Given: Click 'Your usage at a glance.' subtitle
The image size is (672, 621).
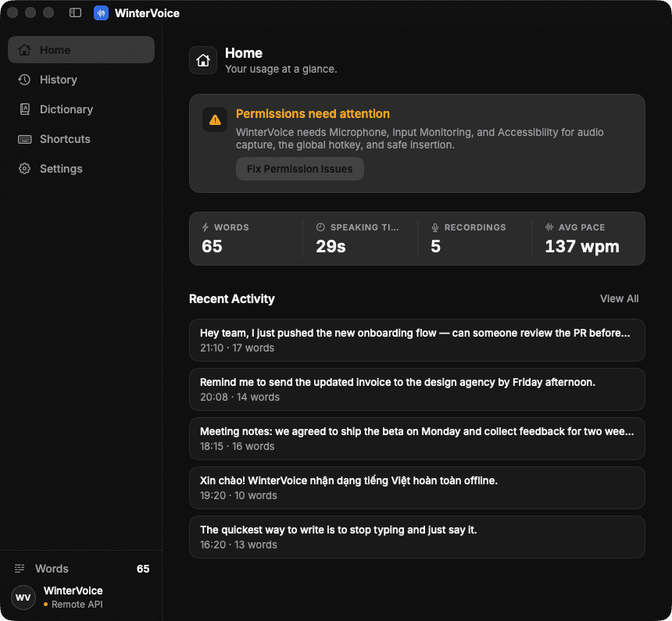Looking at the screenshot, I should coord(281,70).
